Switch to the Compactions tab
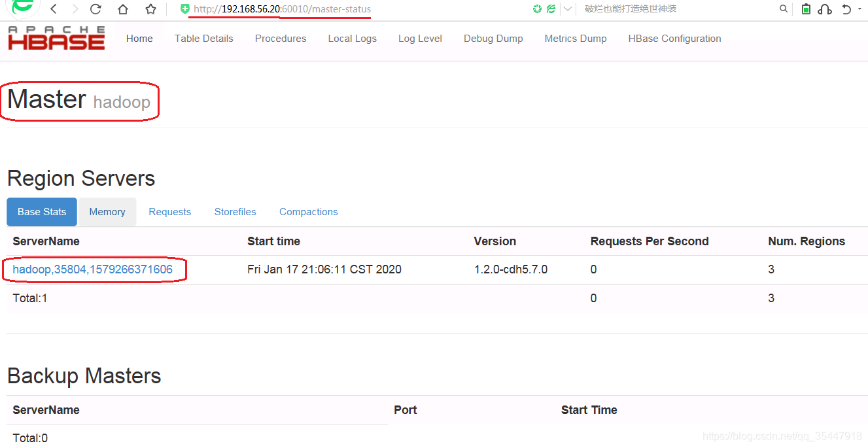Viewport: 868px width, 448px height. pyautogui.click(x=309, y=212)
